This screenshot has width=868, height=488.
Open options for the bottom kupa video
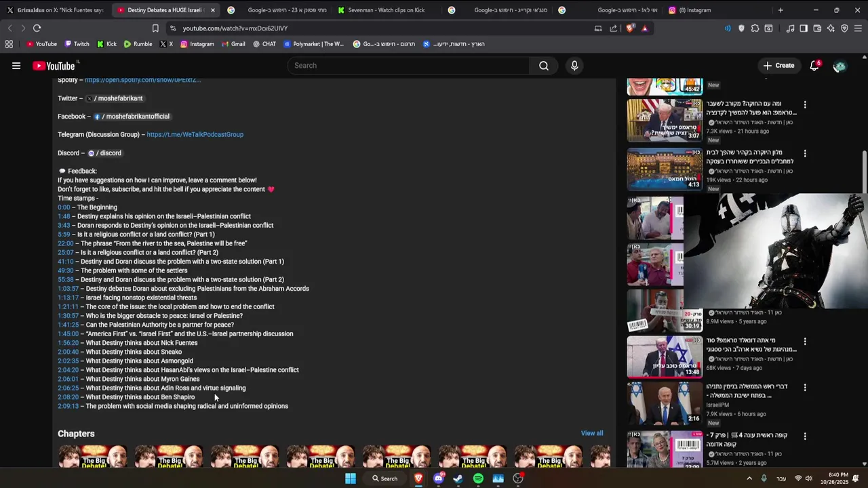click(x=805, y=436)
